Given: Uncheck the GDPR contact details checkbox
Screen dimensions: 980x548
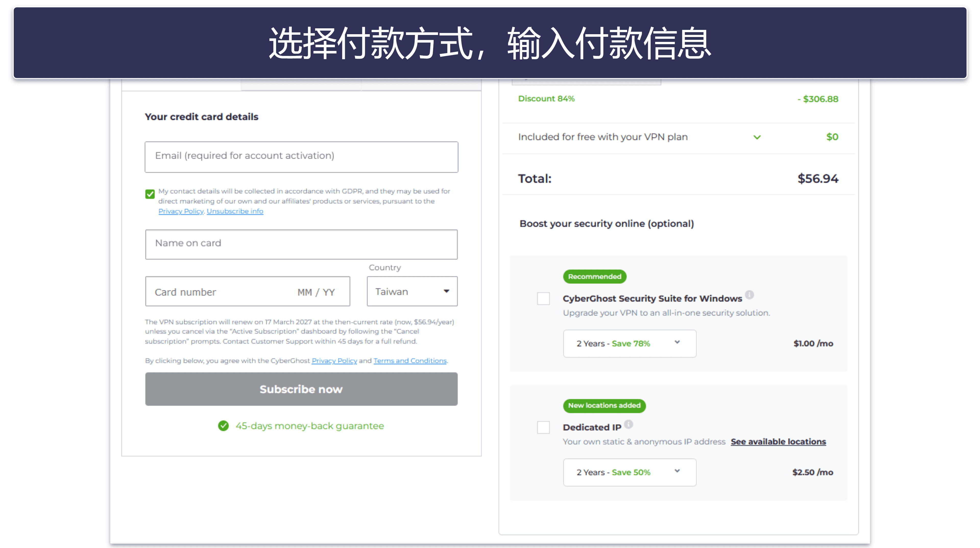Looking at the screenshot, I should (x=150, y=194).
